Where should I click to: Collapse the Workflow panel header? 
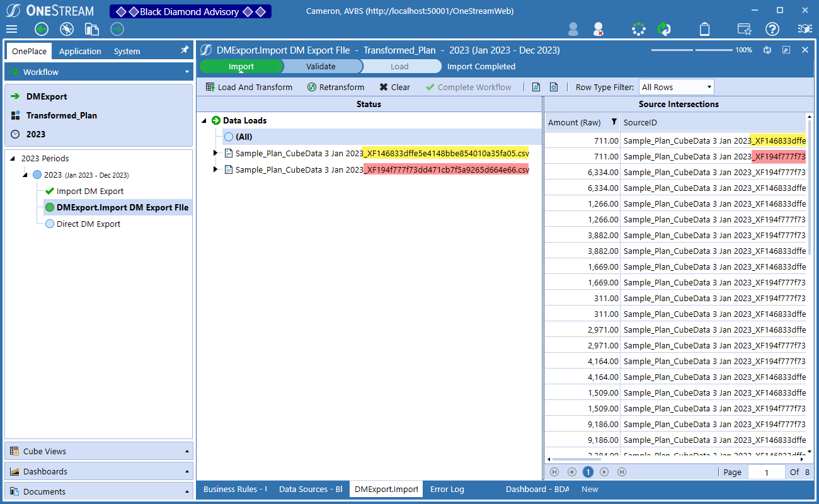(98, 72)
